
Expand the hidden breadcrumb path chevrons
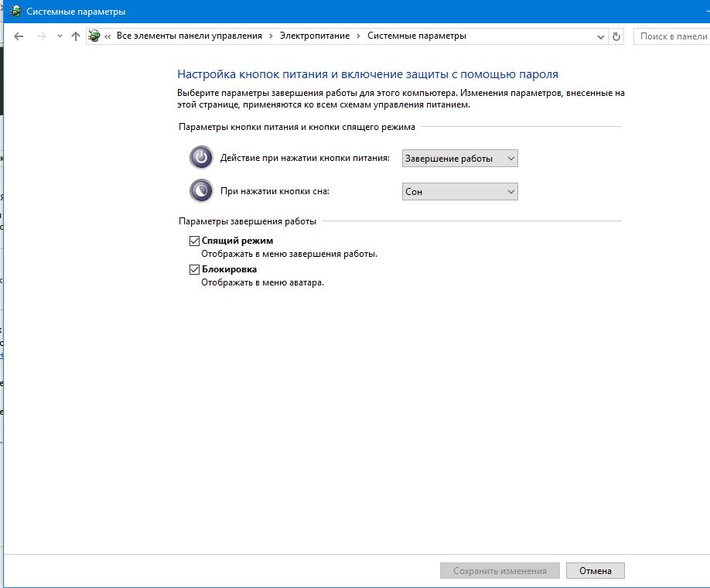coord(108,36)
